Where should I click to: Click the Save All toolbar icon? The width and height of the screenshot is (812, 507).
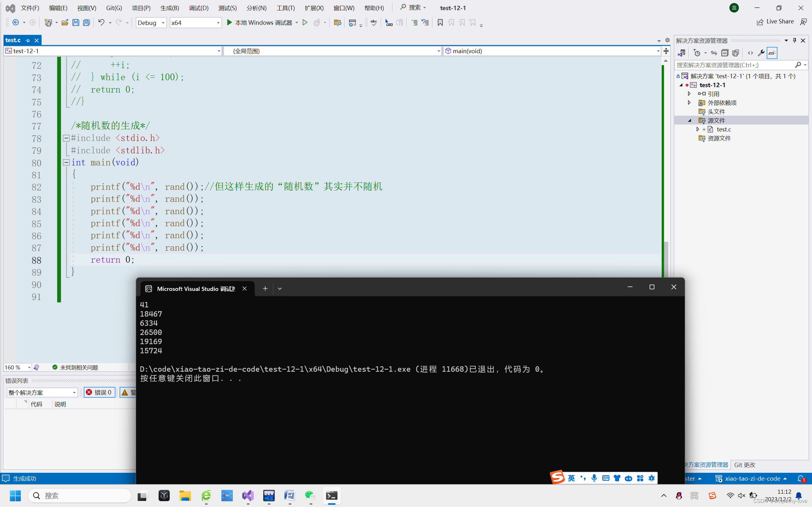(x=87, y=22)
